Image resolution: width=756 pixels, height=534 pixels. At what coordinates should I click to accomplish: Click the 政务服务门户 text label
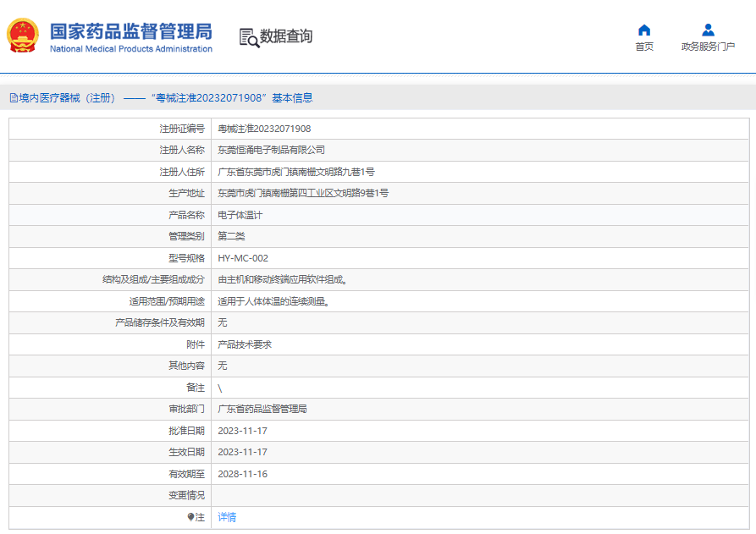tap(708, 47)
